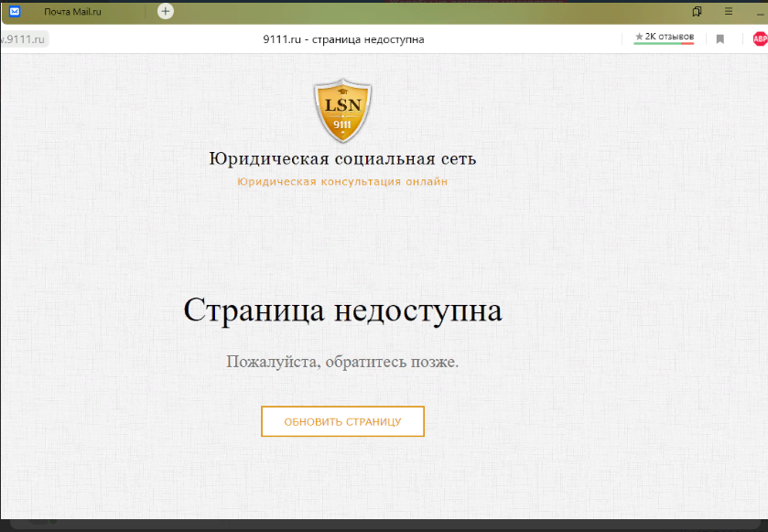Viewport: 768px width, 532px height.
Task: Click the 'Страница недоступна' heading
Action: (x=342, y=310)
